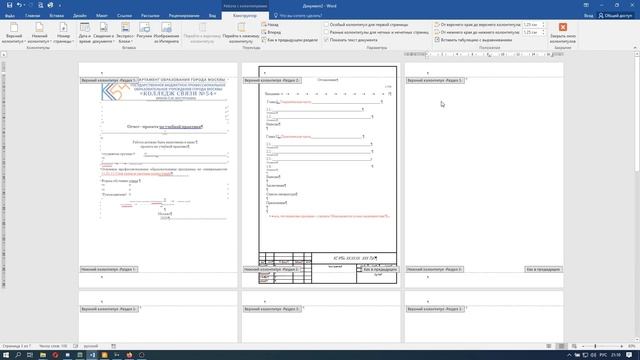Switch to the Макет tab
Viewport: 640px width, 360px height.
[x=102, y=16]
